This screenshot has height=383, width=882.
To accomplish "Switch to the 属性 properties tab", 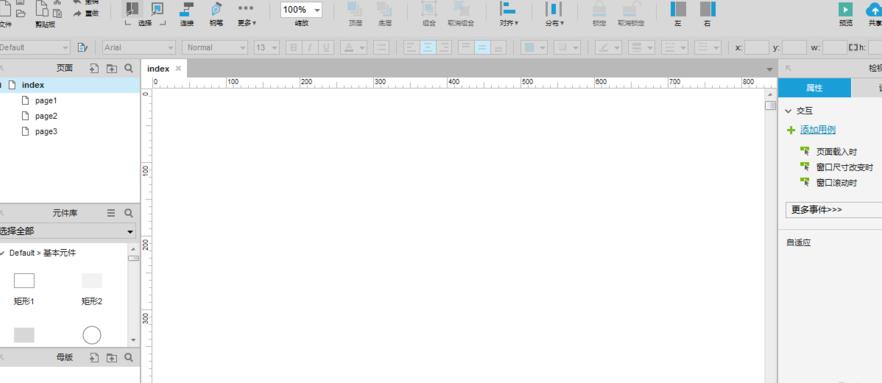I will [814, 88].
